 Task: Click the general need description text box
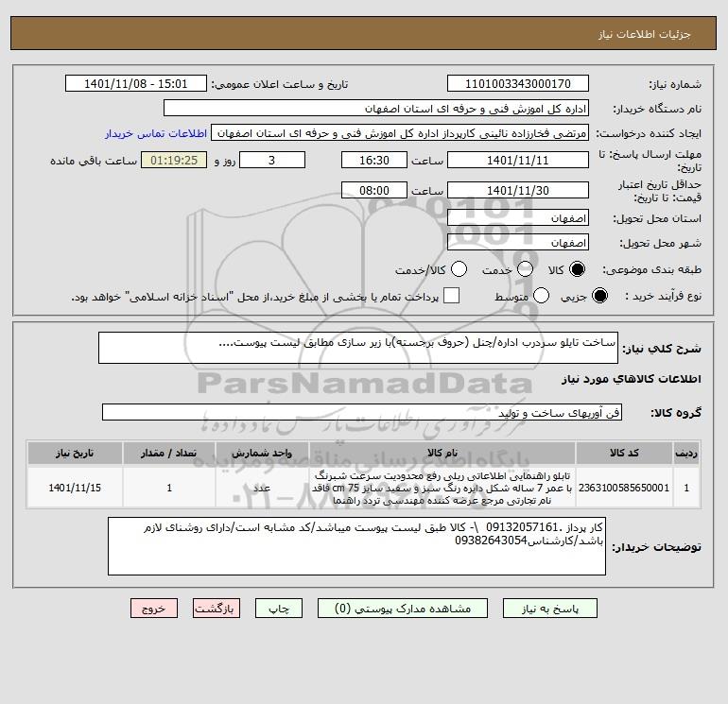pos(358,348)
